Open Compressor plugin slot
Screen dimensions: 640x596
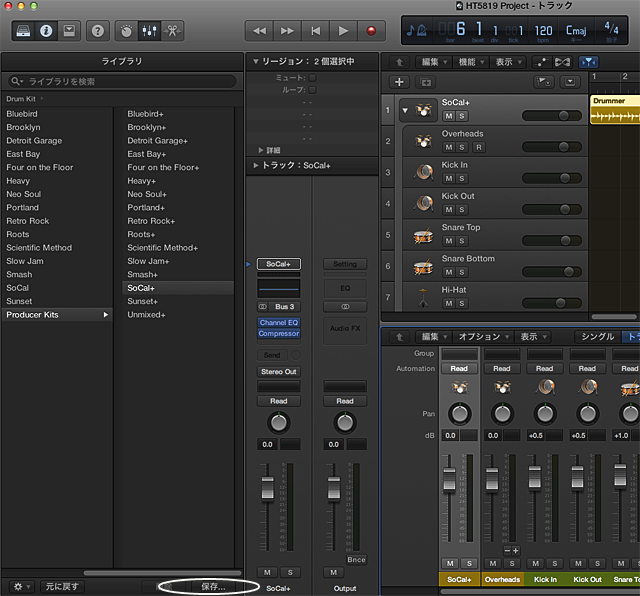(x=279, y=334)
